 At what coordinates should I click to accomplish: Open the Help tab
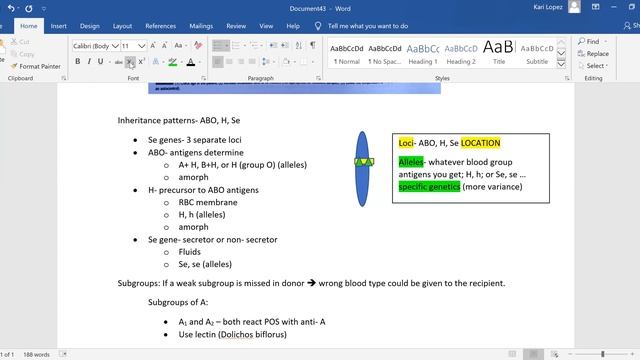pos(293,26)
